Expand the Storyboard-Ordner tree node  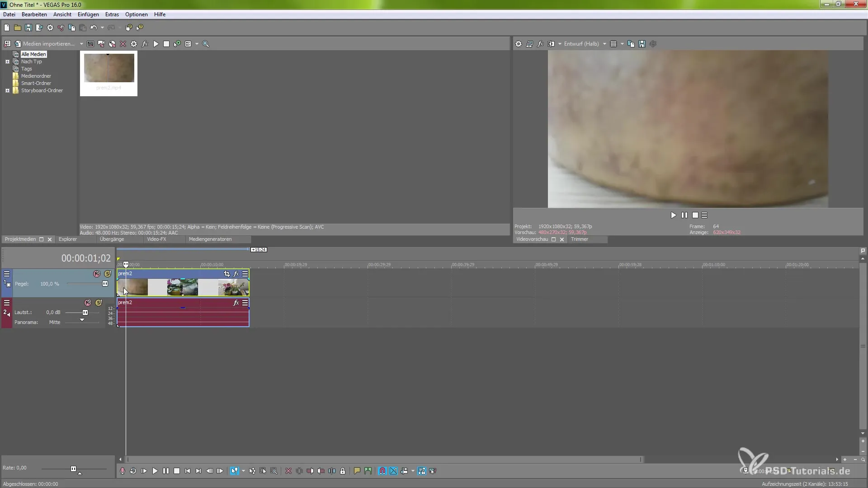pyautogui.click(x=7, y=90)
